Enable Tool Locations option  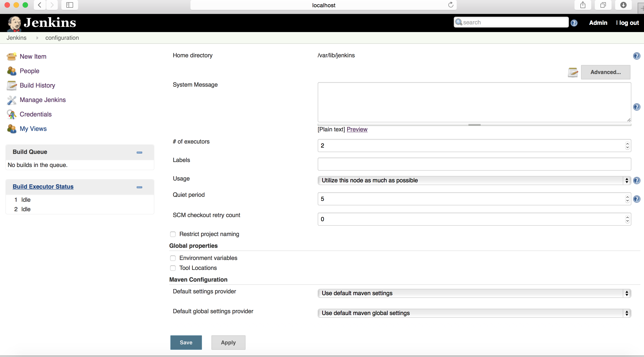(x=173, y=268)
